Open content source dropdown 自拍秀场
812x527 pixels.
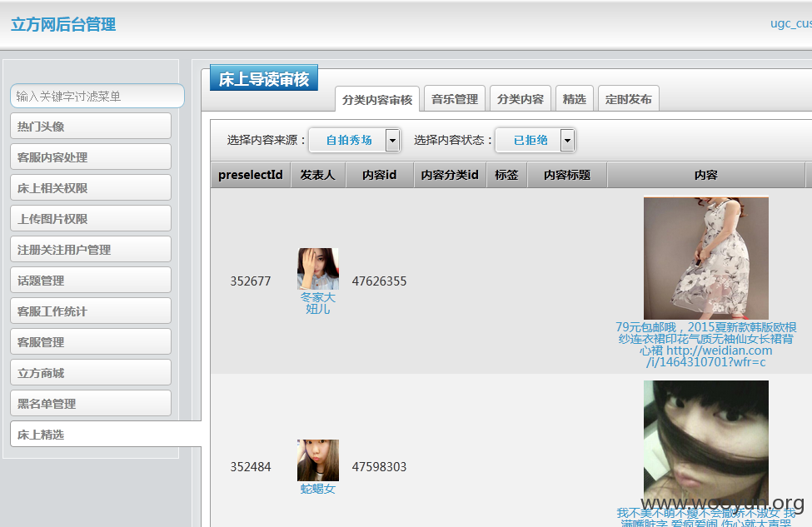355,141
